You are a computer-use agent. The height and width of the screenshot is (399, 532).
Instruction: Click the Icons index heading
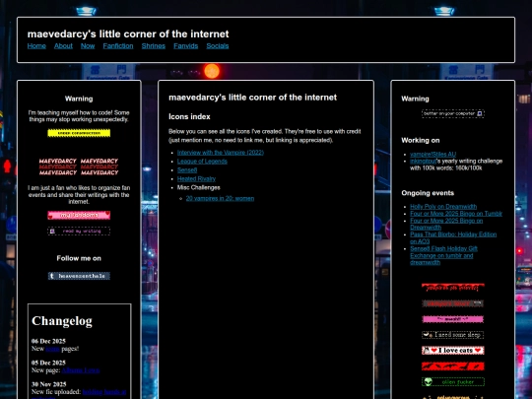coord(189,116)
